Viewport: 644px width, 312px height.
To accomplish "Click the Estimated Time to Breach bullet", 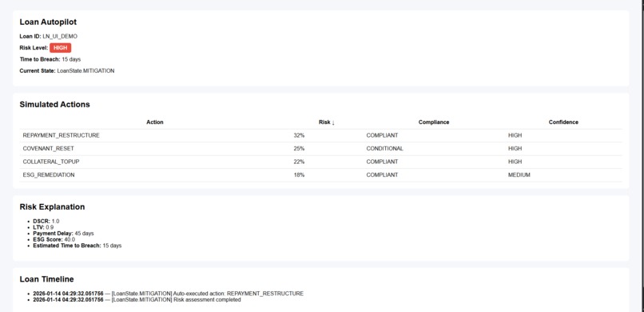I will (78, 246).
